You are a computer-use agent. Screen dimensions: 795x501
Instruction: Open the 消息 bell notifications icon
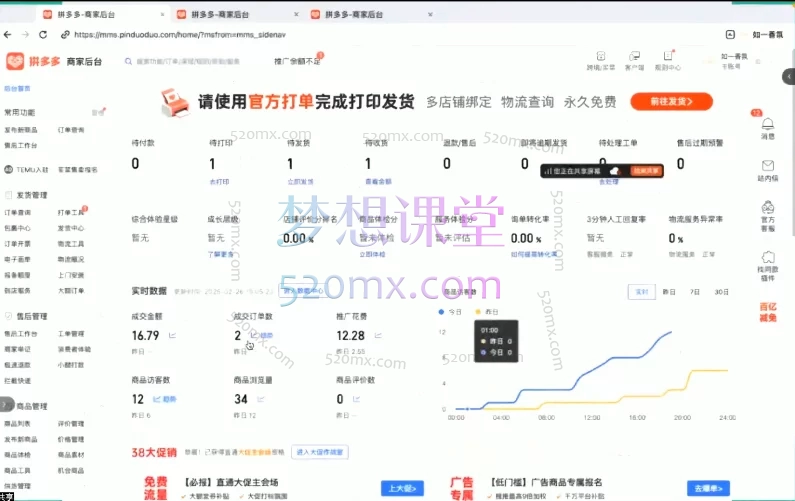coord(768,124)
